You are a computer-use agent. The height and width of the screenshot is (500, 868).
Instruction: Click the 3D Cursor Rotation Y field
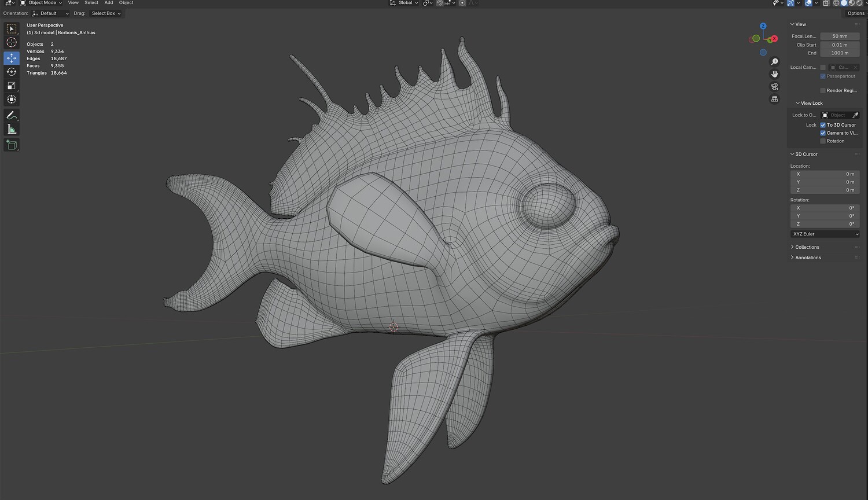click(825, 216)
